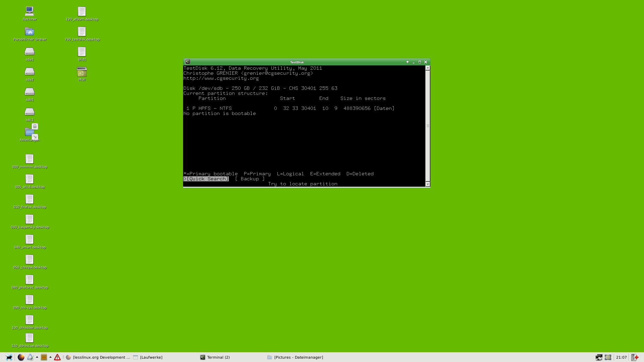Image resolution: width=644 pixels, height=362 pixels.
Task: Open the Xfce applications menu button
Action: point(9,357)
